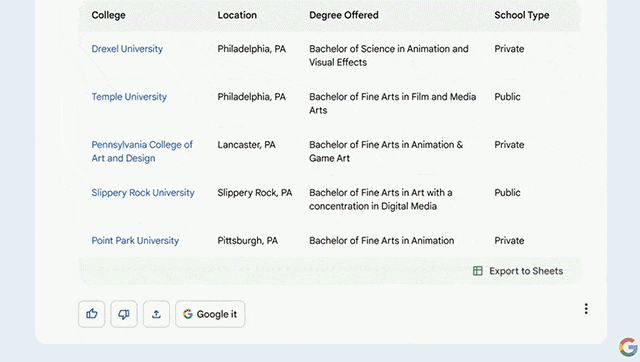The height and width of the screenshot is (362, 640).
Task: Select the Lancaster, PA cell
Action: [x=247, y=145]
